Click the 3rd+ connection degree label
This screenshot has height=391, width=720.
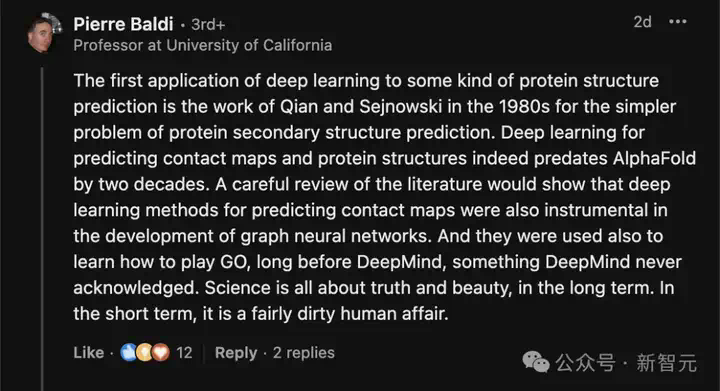coord(208,25)
